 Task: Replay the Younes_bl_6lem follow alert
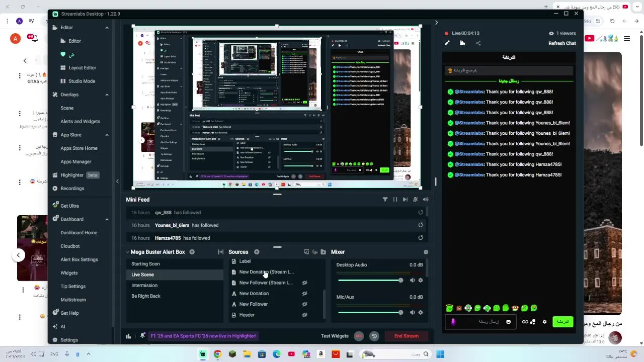click(x=421, y=225)
